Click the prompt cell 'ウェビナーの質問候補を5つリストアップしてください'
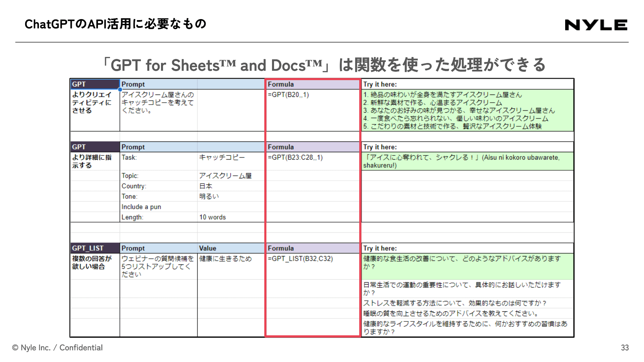 [x=159, y=266]
